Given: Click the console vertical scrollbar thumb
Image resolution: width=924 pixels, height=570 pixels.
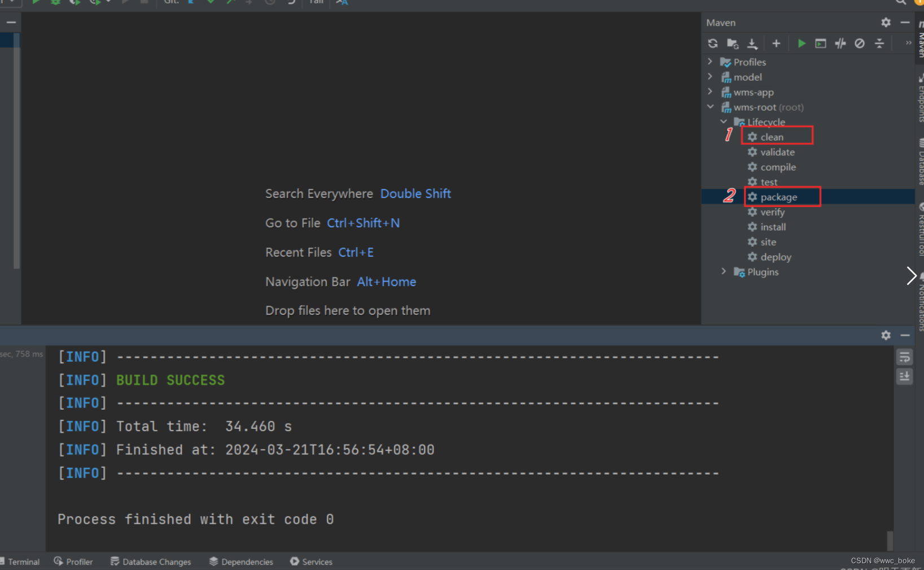Looking at the screenshot, I should pyautogui.click(x=890, y=541).
